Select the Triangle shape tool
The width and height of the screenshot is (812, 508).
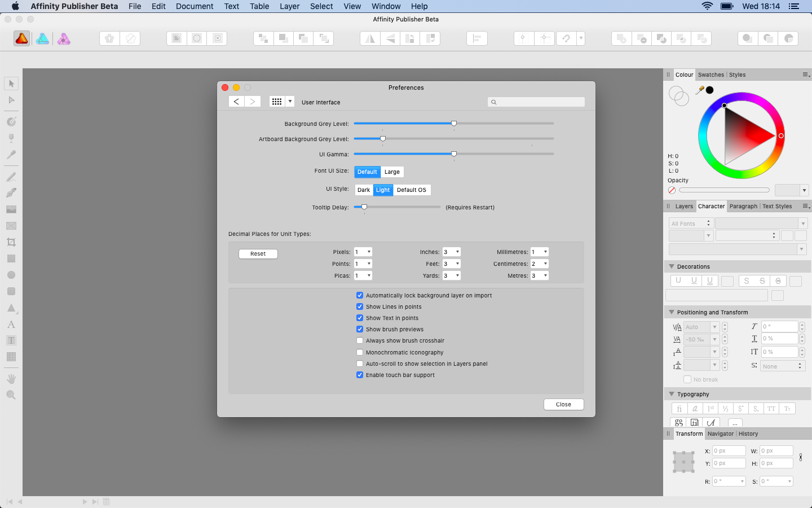coord(11,308)
